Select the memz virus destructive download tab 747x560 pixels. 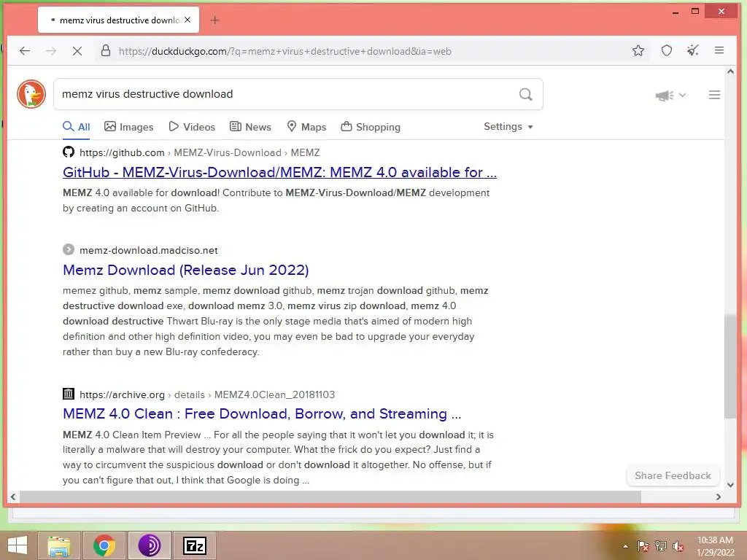(x=118, y=20)
